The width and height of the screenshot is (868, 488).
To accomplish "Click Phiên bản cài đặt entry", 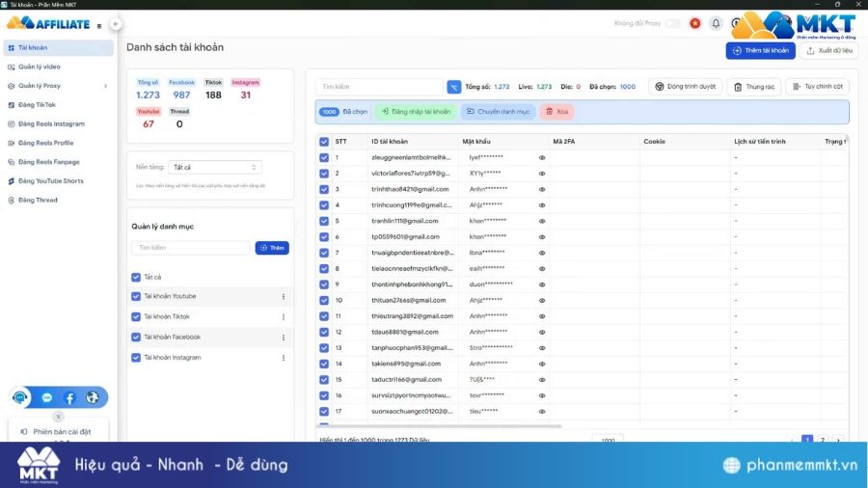I will pyautogui.click(x=58, y=431).
